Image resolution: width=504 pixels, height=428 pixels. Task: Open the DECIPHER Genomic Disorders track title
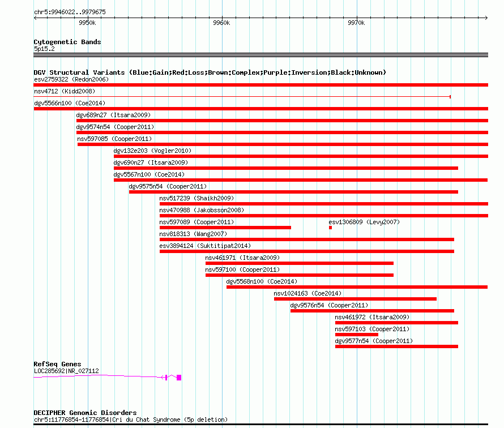click(85, 413)
